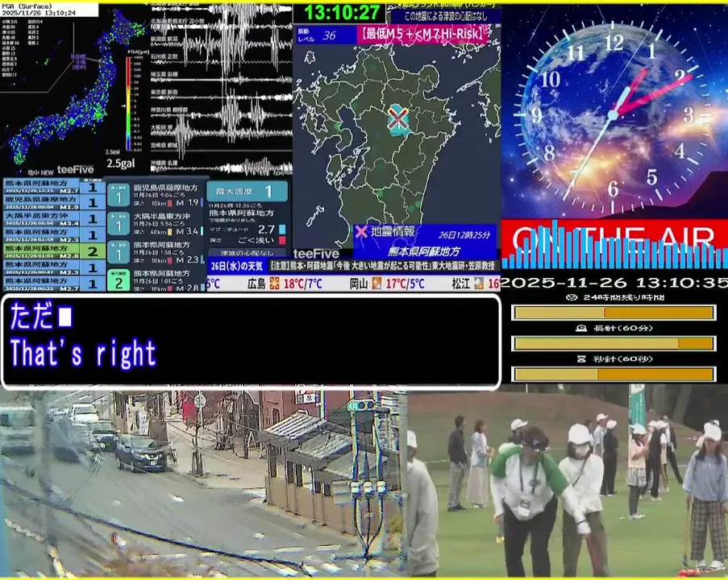728x580 pixels.
Task: Click the pink X icon beside 地震情報
Action: (360, 231)
